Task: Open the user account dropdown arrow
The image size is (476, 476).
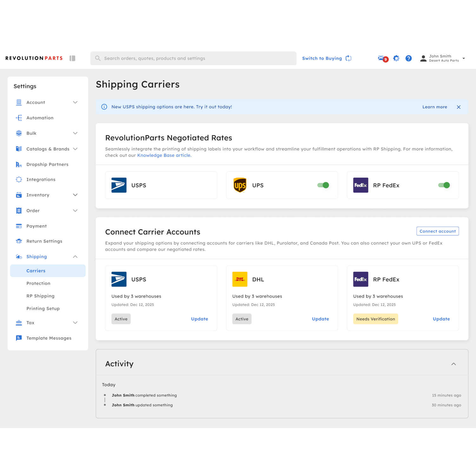Action: 464,58
